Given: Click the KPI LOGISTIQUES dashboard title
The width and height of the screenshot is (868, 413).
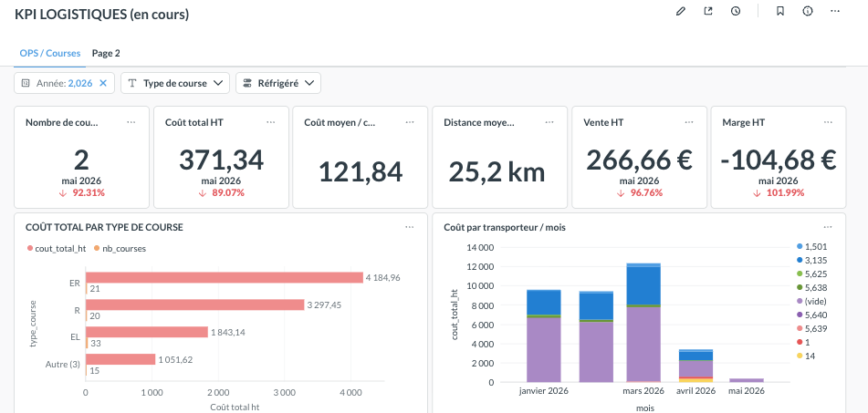Looking at the screenshot, I should pos(101,15).
